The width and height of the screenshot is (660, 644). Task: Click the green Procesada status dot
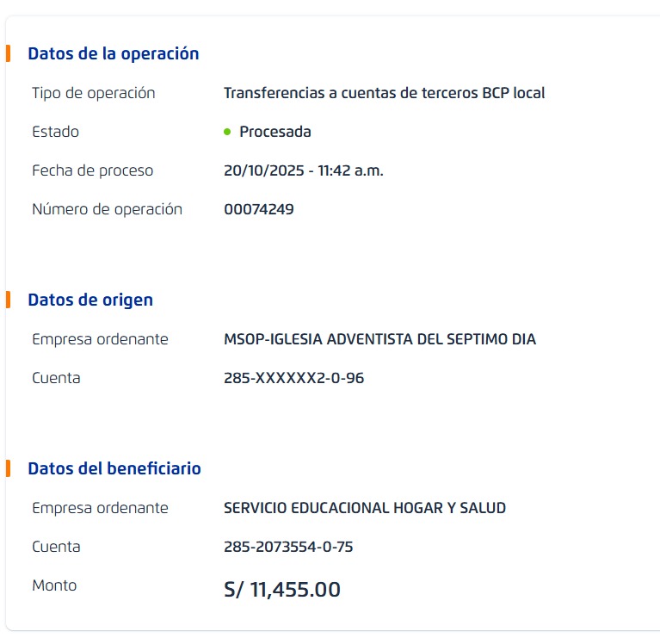[x=227, y=132]
